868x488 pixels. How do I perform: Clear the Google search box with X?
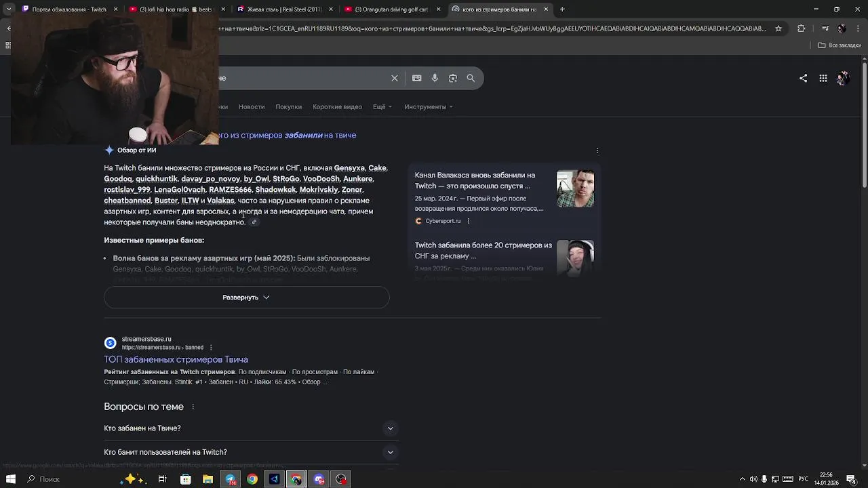[395, 78]
